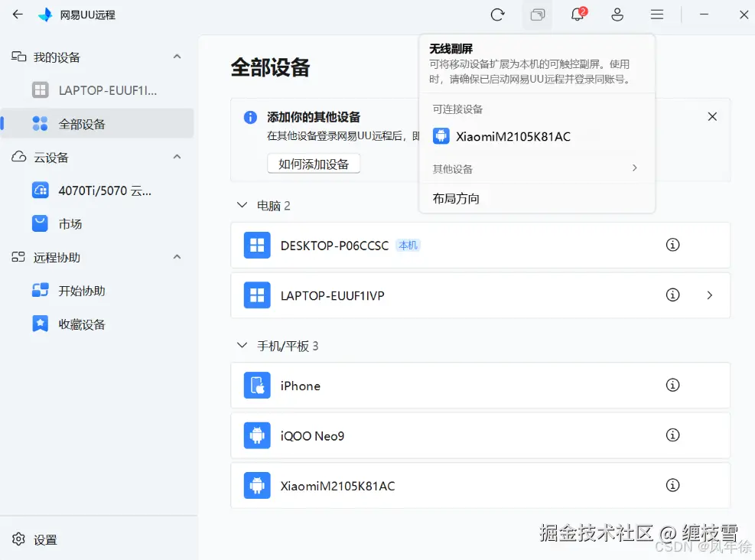
Task: Click the account profile icon
Action: point(617,15)
